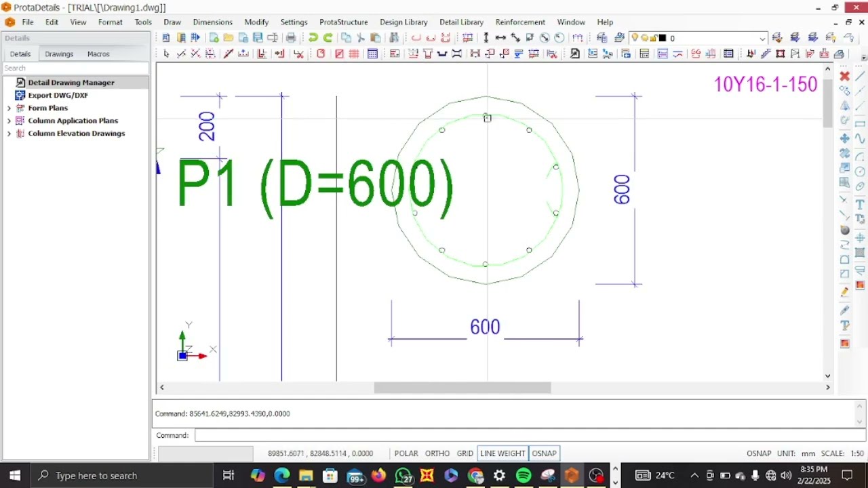
Task: Open the Reinforcement menu
Action: pos(520,22)
